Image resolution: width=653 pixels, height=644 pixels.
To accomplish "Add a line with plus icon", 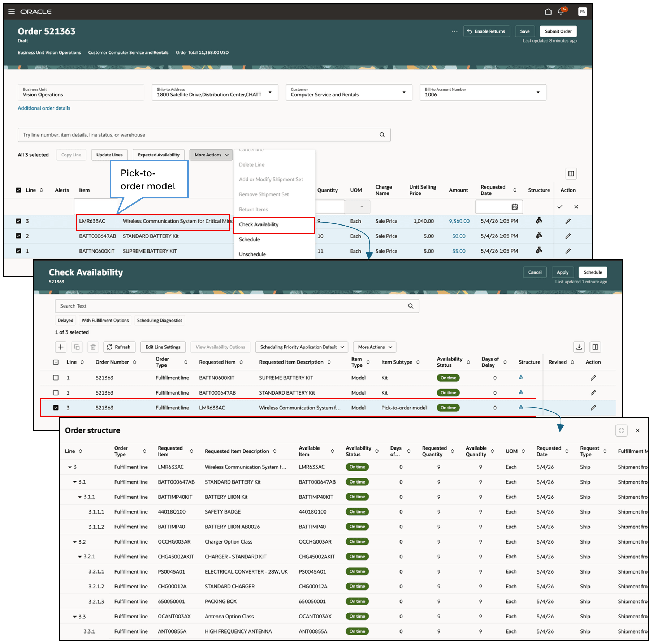I will click(61, 347).
